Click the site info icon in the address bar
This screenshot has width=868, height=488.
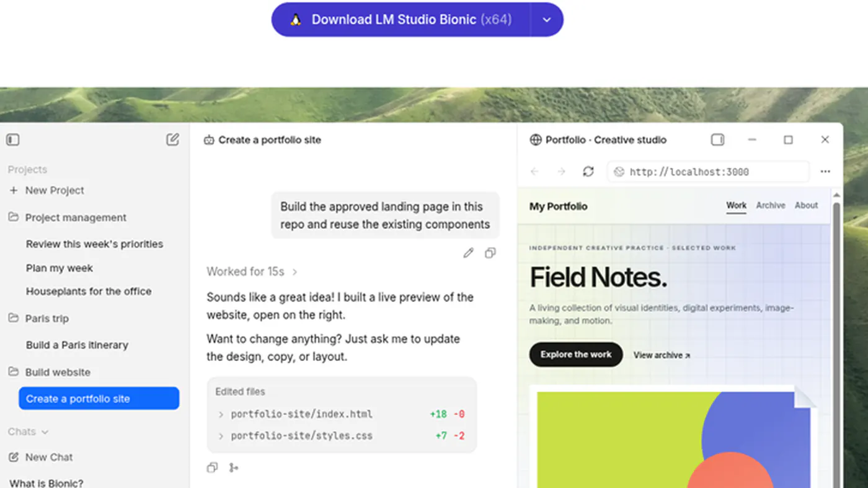coord(619,172)
